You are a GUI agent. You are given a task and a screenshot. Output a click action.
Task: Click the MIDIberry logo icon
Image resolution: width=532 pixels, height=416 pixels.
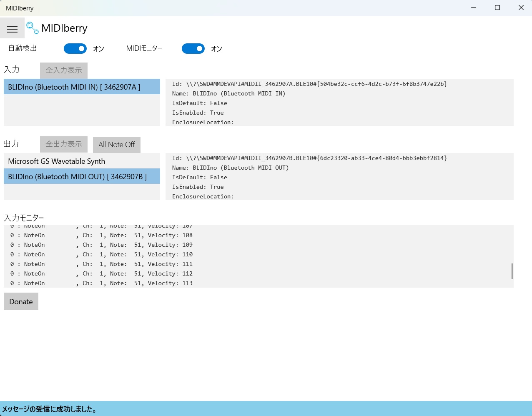point(33,28)
